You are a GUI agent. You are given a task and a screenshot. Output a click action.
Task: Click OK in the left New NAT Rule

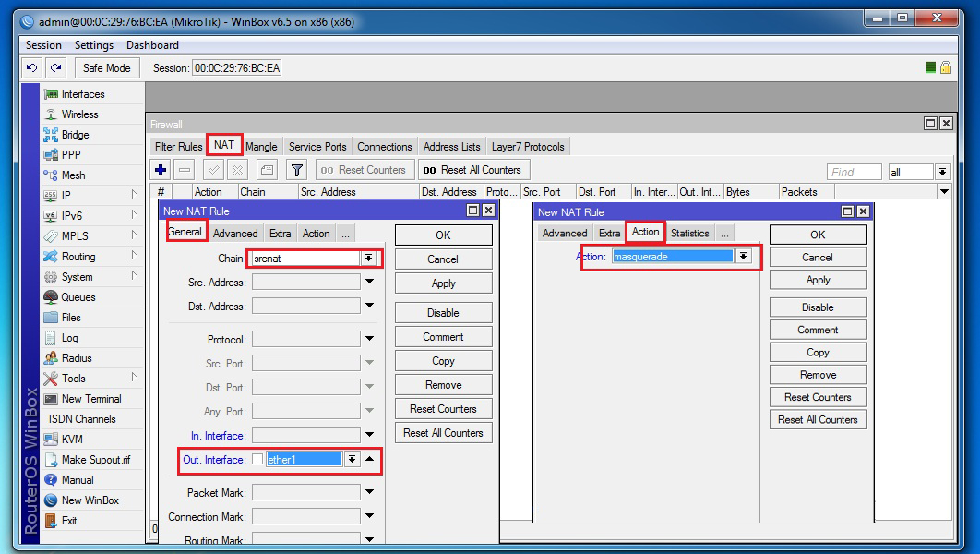click(443, 235)
